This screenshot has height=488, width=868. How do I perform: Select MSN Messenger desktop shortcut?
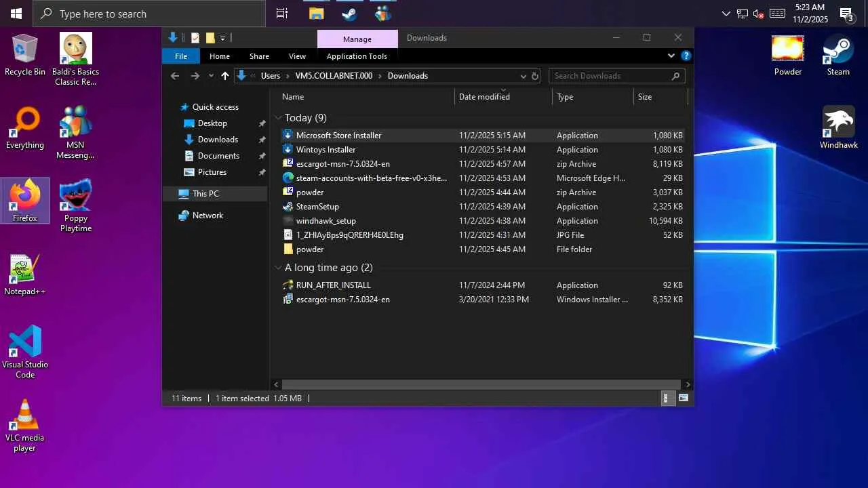pyautogui.click(x=76, y=133)
